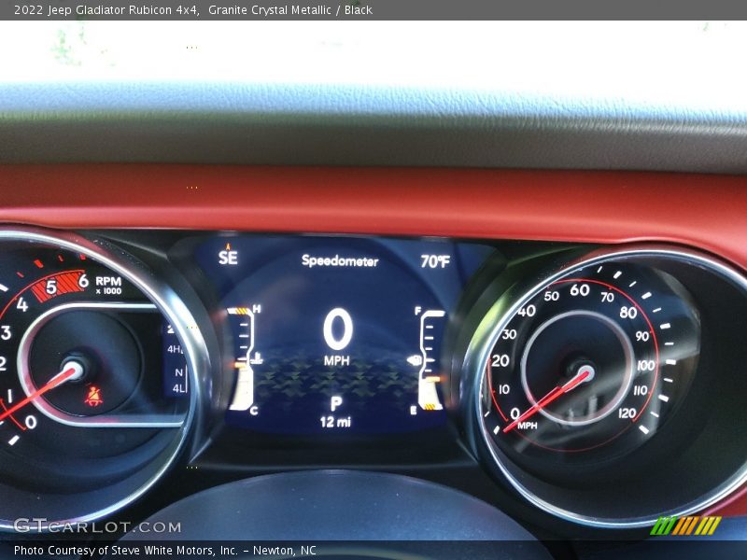Click the temperature gauge bar

point(242,358)
